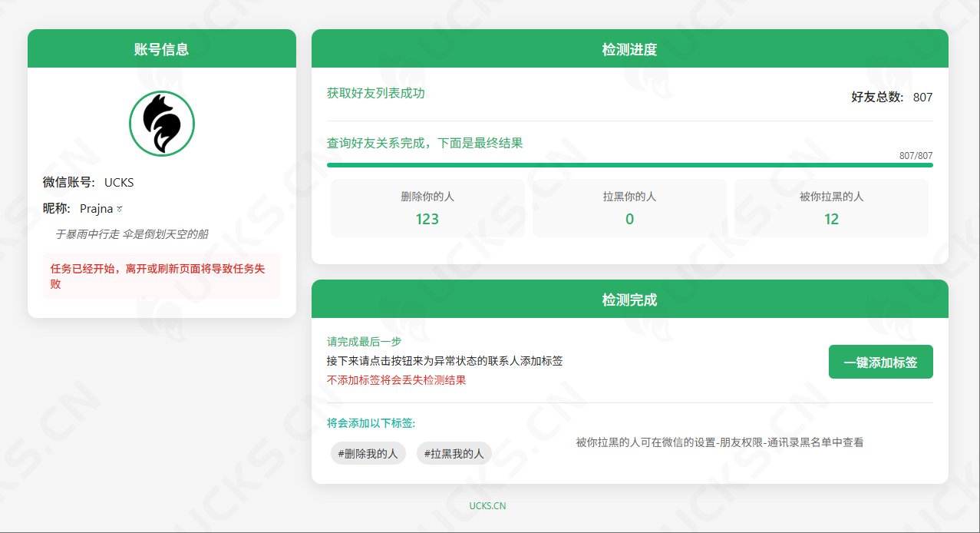Click the 删除你的人 123 stat card
The image size is (980, 533).
pos(427,208)
